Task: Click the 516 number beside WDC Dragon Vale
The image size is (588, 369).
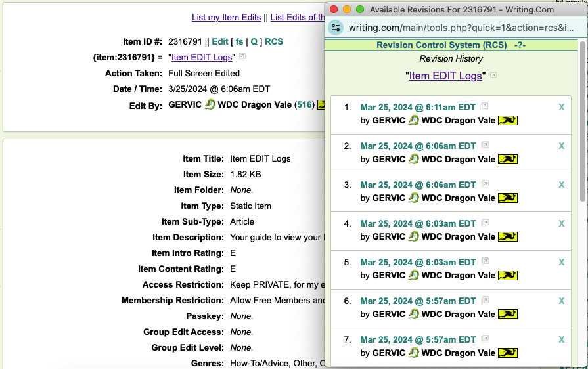Action: point(305,105)
